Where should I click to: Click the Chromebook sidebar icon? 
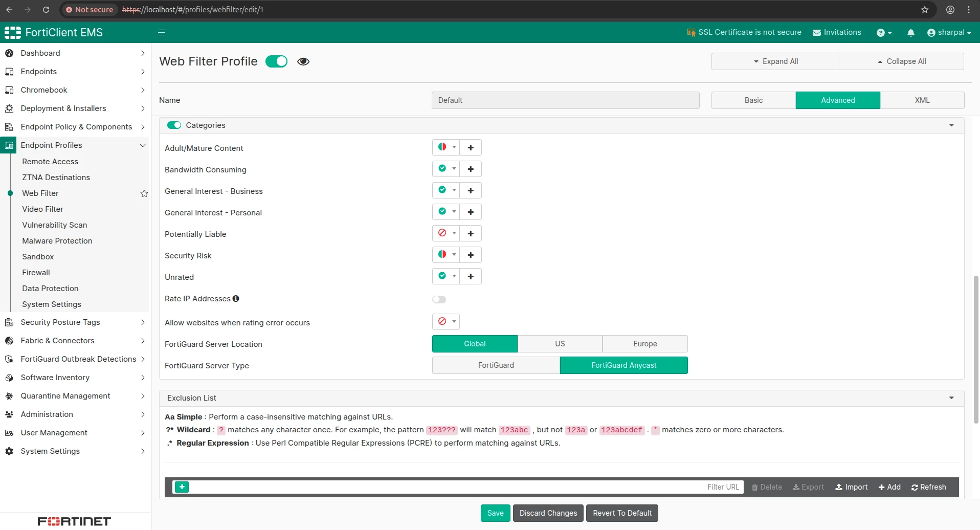coord(9,90)
